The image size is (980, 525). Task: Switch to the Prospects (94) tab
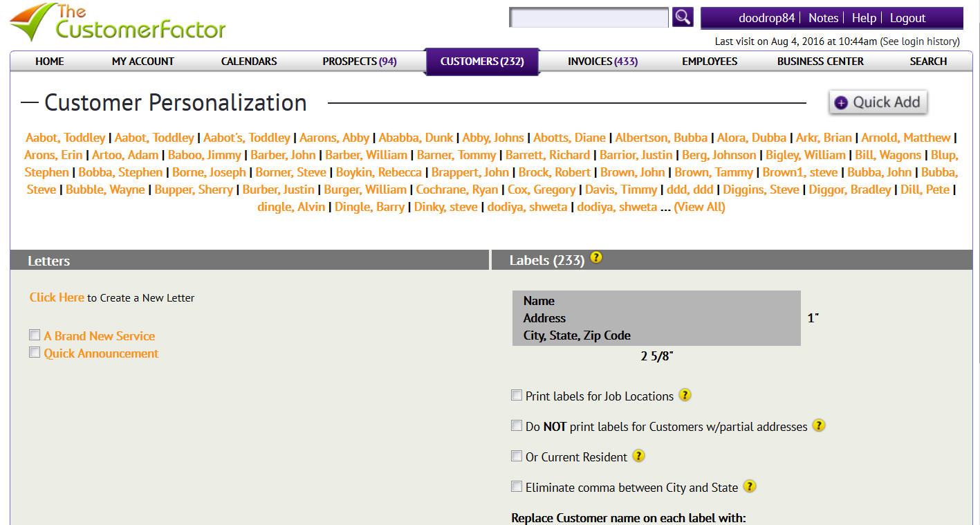[359, 62]
